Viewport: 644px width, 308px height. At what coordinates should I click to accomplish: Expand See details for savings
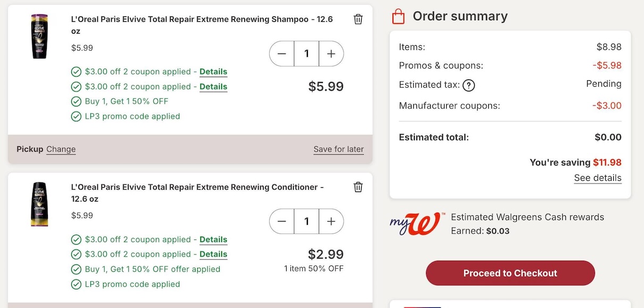tap(598, 178)
